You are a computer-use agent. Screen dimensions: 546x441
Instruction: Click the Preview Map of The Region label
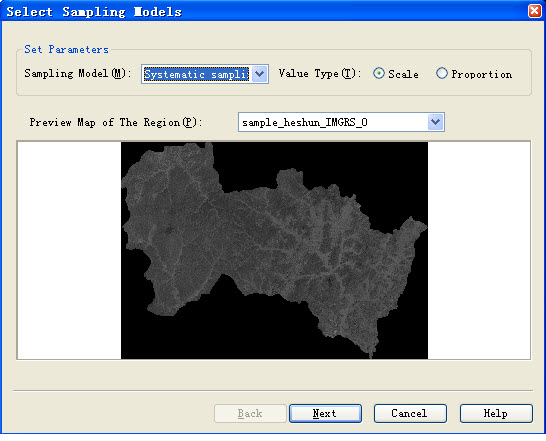click(115, 123)
